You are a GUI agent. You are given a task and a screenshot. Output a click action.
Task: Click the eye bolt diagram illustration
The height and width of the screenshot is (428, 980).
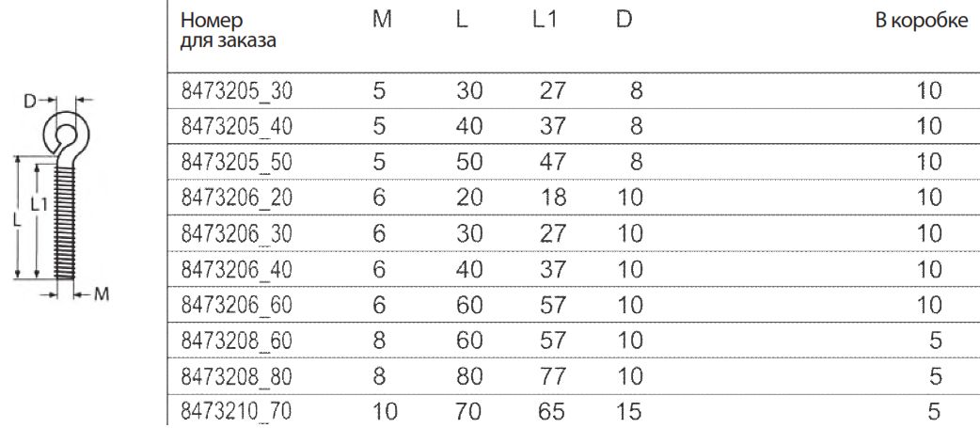click(61, 197)
